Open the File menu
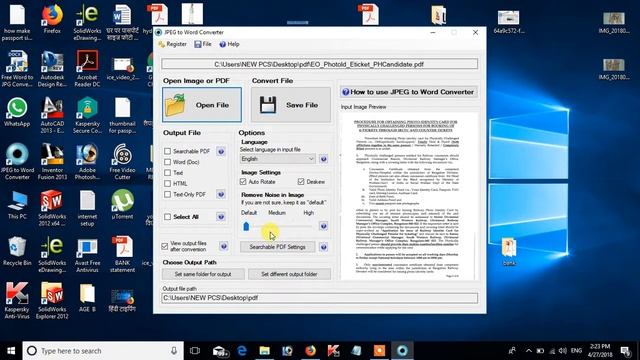The image size is (640, 360). 203,44
